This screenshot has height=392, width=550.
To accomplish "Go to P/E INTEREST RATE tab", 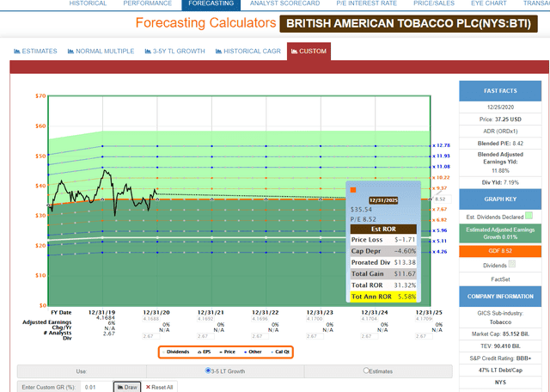I will click(x=367, y=3).
